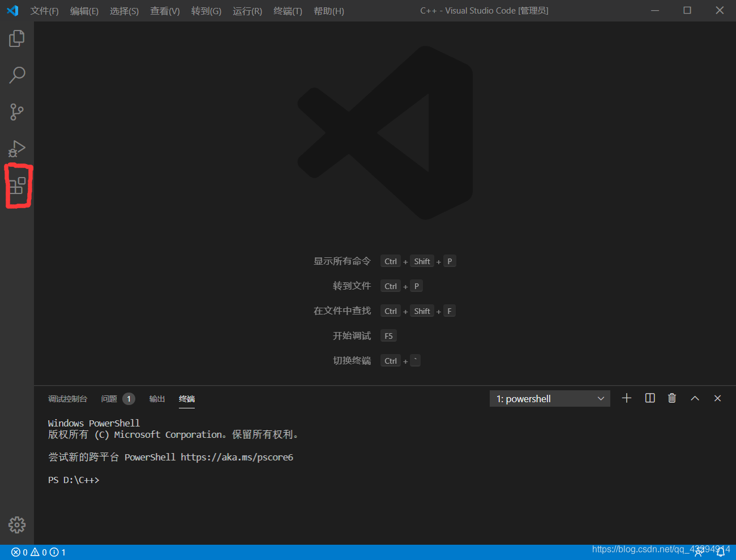Viewport: 736px width, 560px height.
Task: Click the F5 key label
Action: [x=388, y=336]
